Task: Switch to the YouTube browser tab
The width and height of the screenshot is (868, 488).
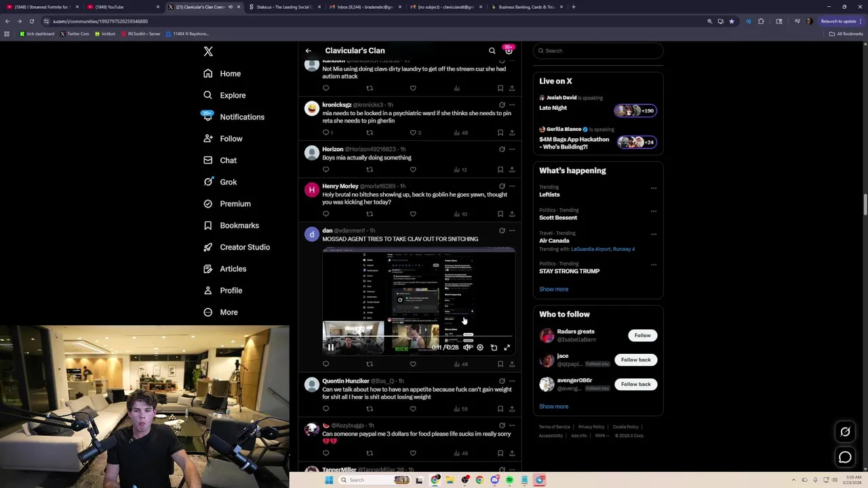Action: (x=122, y=7)
